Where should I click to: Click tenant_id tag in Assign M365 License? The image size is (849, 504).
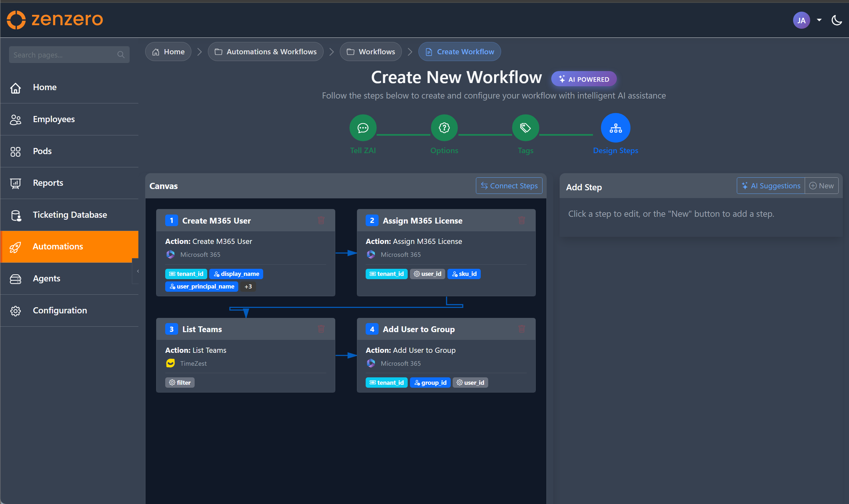click(x=386, y=274)
